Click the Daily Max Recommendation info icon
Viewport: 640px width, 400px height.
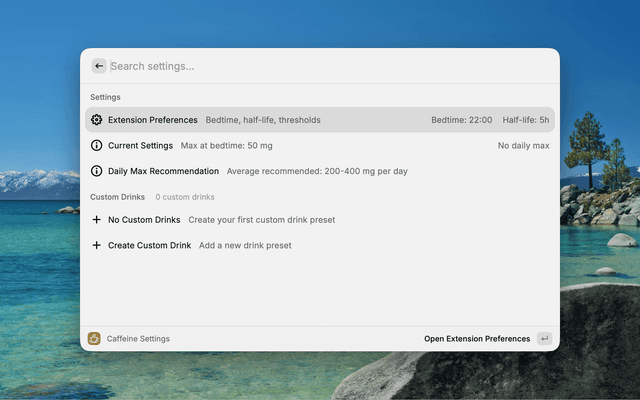click(96, 171)
